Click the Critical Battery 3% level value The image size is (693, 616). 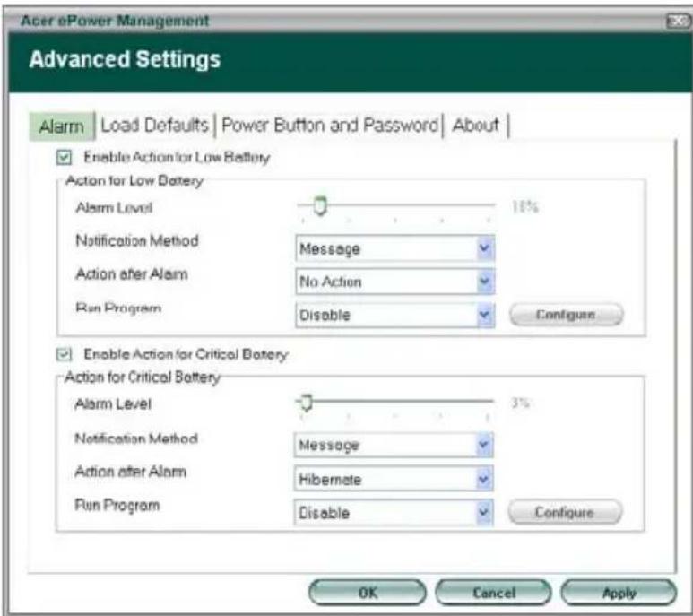(520, 403)
